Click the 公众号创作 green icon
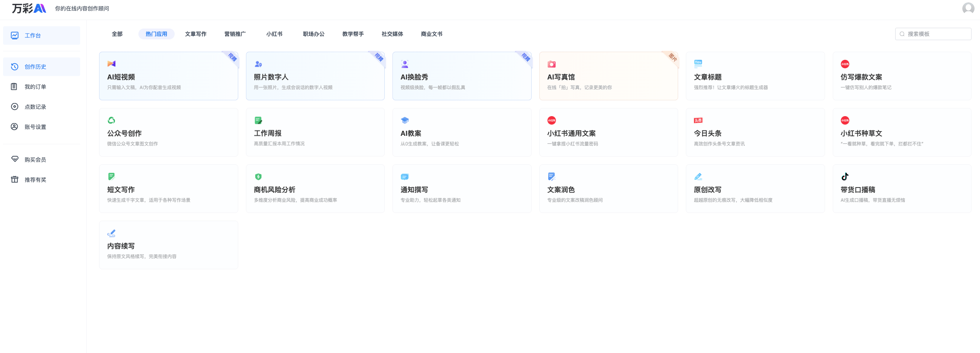This screenshot has width=980, height=353. (x=111, y=120)
